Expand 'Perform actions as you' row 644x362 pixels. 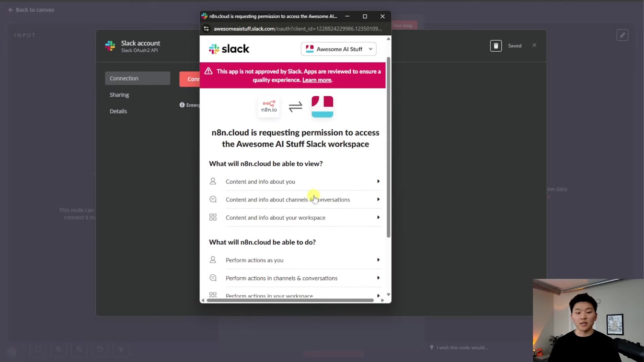tap(295, 260)
